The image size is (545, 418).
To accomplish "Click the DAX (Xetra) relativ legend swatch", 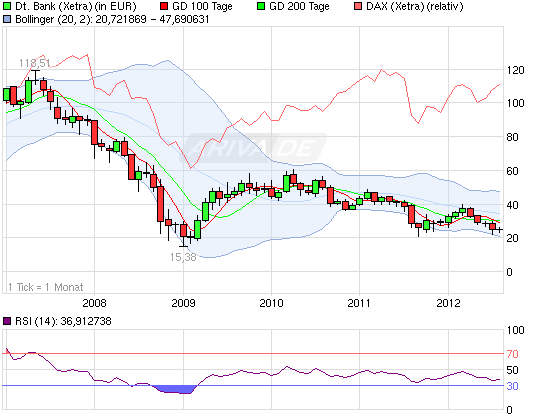I will point(358,6).
